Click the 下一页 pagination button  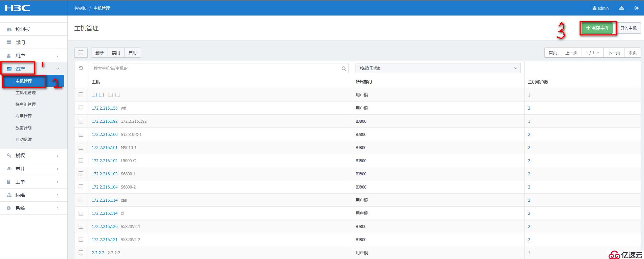pyautogui.click(x=614, y=53)
